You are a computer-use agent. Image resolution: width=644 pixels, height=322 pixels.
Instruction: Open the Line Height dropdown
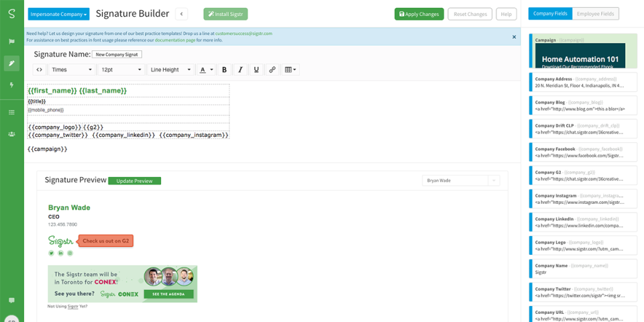coord(170,70)
